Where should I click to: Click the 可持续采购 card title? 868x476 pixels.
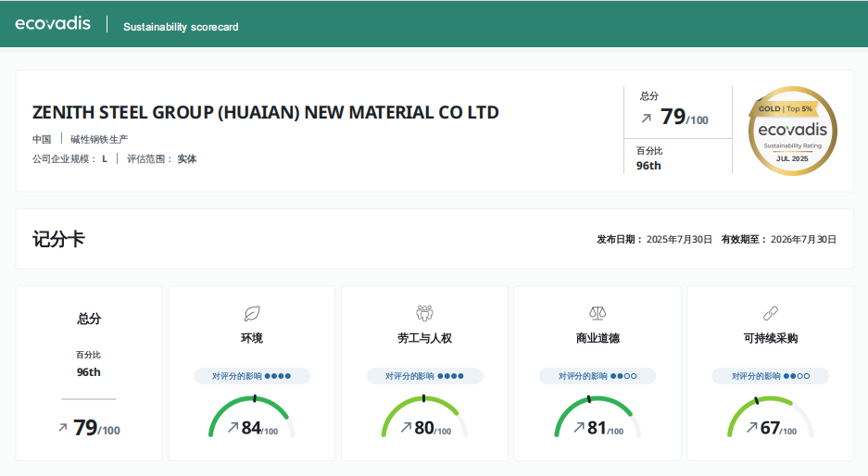[x=771, y=338]
